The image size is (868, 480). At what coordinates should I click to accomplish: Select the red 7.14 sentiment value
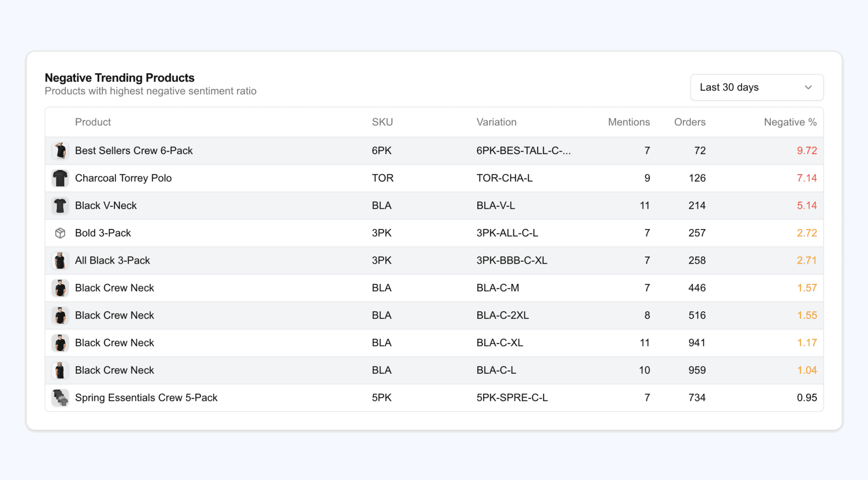tap(807, 178)
